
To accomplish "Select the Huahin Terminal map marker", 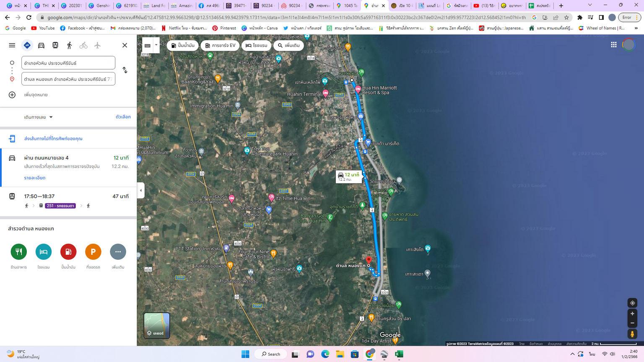I will click(325, 94).
